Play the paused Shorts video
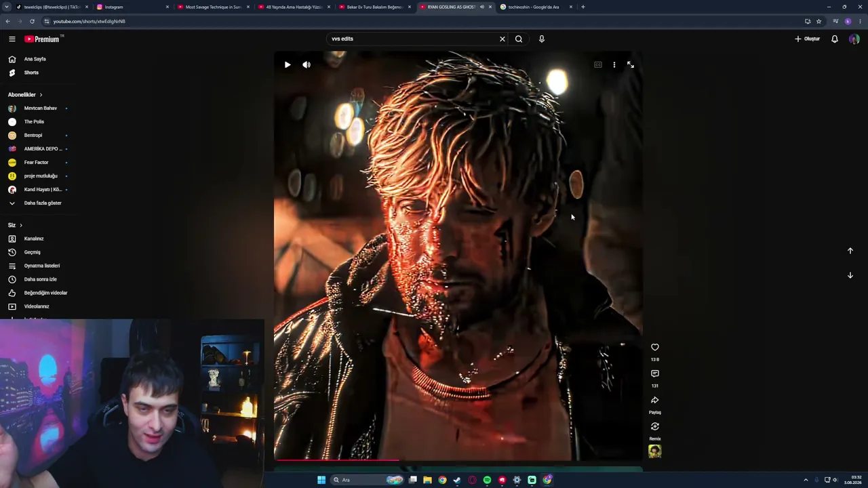Image resolution: width=868 pixels, height=488 pixels. (288, 65)
